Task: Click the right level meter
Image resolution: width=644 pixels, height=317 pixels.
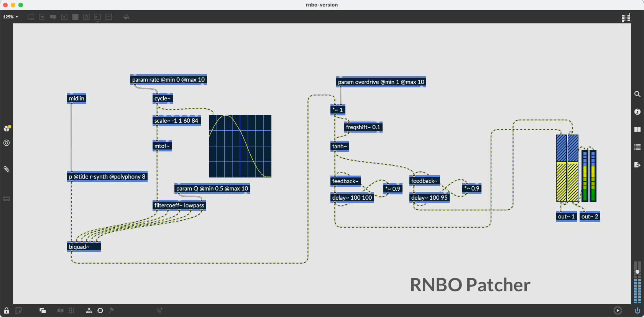Action: pyautogui.click(x=593, y=176)
